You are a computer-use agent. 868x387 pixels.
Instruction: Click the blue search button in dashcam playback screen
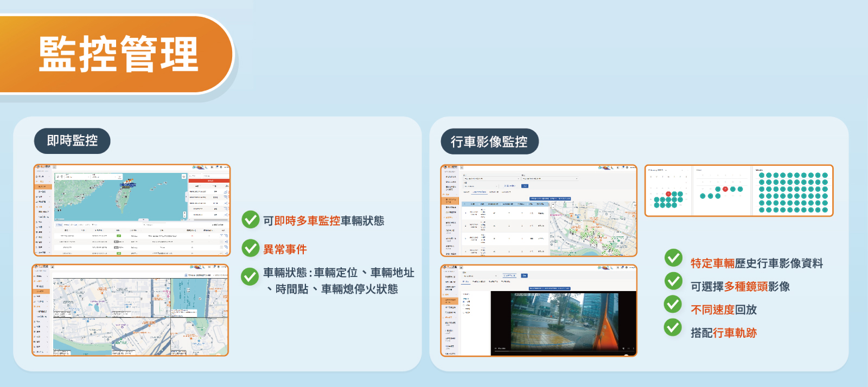click(x=524, y=276)
